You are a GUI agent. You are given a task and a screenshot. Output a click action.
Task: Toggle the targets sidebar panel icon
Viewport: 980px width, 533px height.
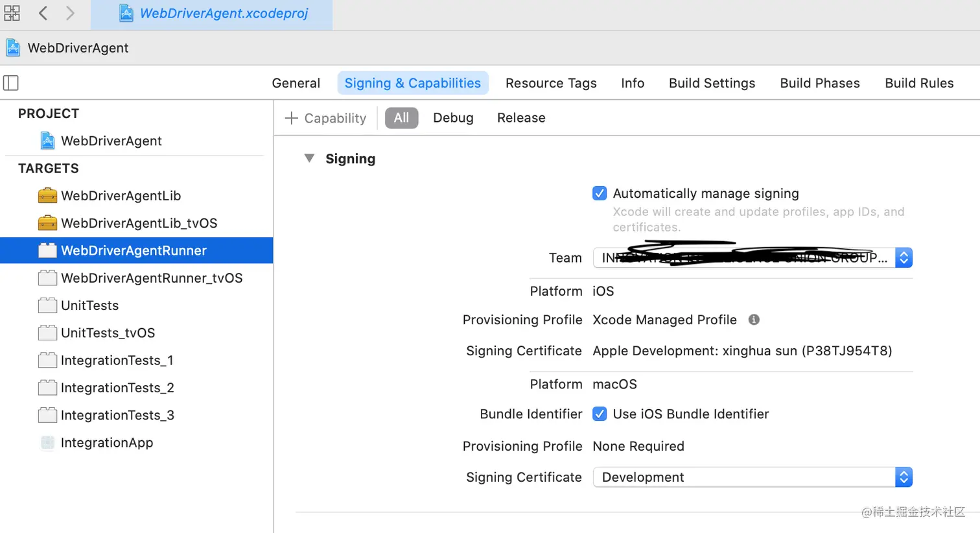pos(11,83)
